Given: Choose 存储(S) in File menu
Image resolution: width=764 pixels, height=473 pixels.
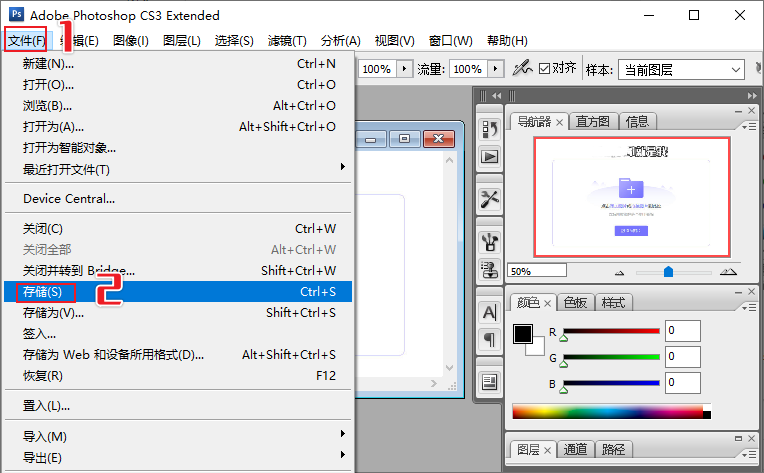Looking at the screenshot, I should (x=178, y=291).
